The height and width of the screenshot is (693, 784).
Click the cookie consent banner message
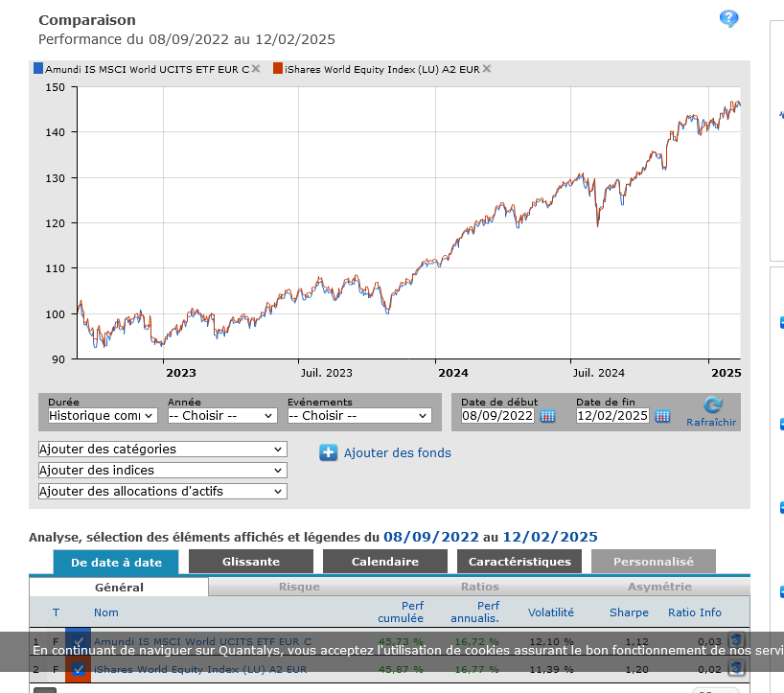(408, 650)
